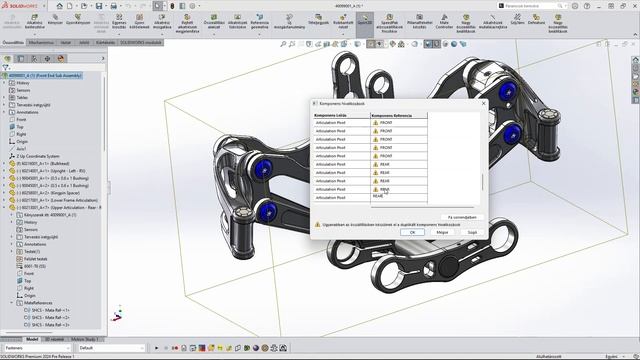Open the second ribbon tab after Összeállítás
The image size is (640, 360).
[x=41, y=42]
